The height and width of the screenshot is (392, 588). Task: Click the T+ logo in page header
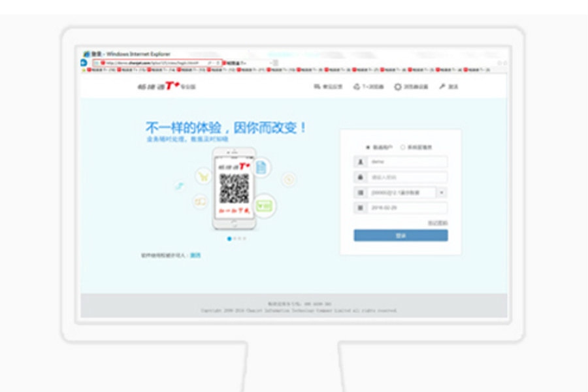click(x=167, y=86)
